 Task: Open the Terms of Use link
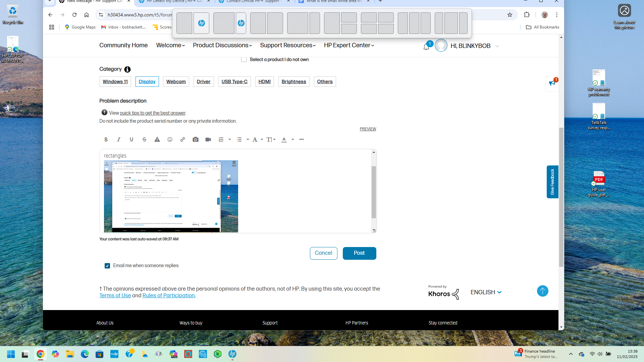pyautogui.click(x=115, y=296)
